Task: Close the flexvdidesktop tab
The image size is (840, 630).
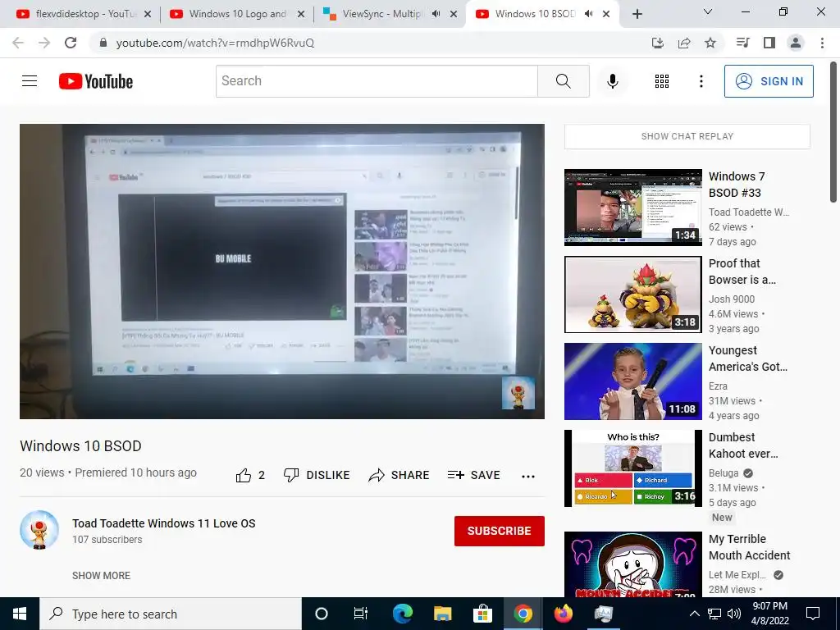Action: pos(148,14)
